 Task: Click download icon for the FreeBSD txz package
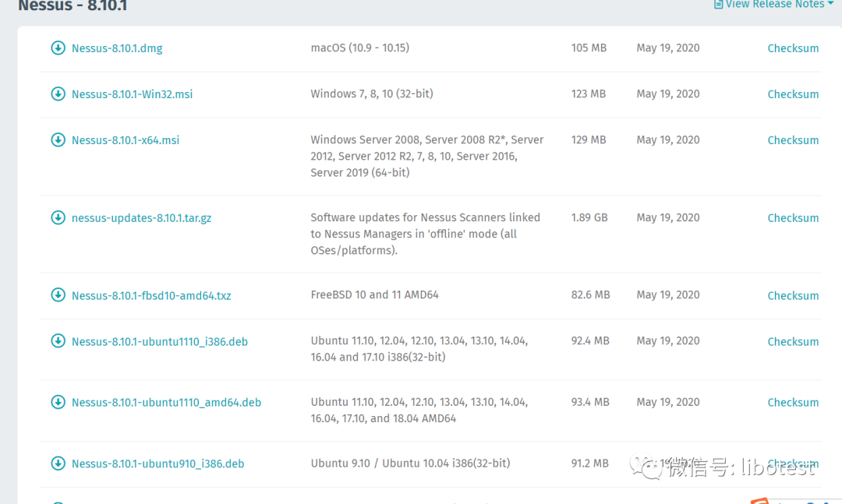pyautogui.click(x=58, y=295)
